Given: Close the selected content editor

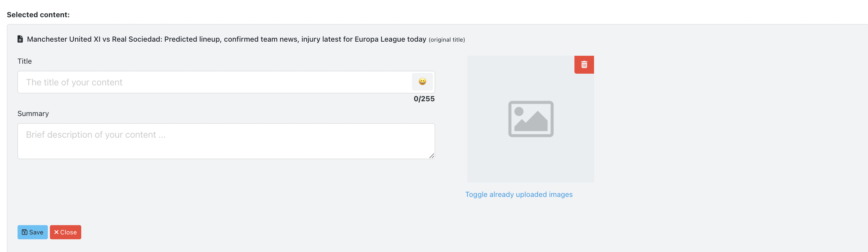Looking at the screenshot, I should coord(65,232).
